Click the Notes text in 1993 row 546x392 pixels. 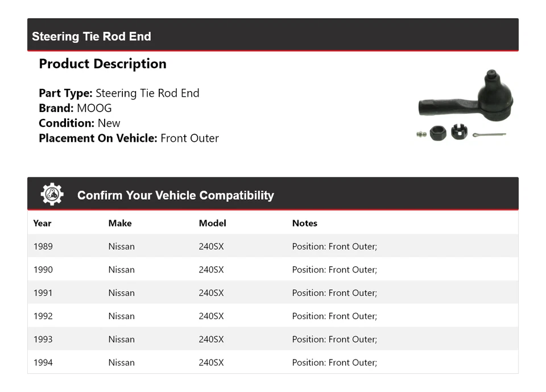coord(334,339)
